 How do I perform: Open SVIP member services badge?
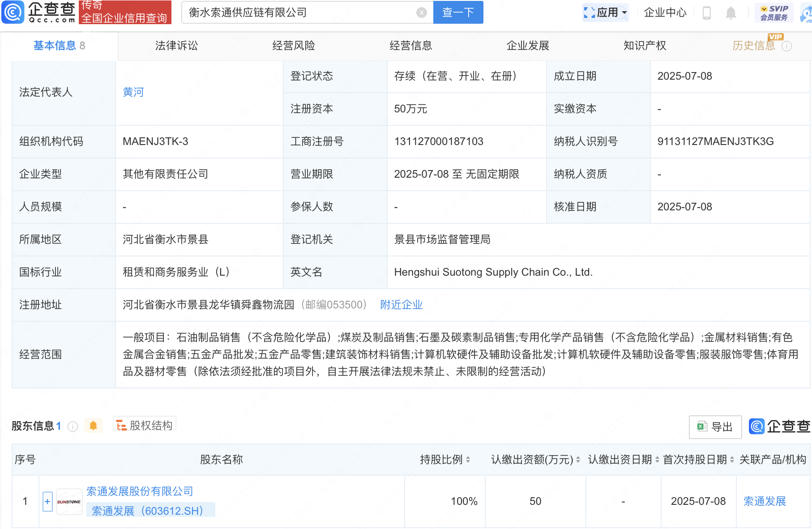(x=774, y=13)
